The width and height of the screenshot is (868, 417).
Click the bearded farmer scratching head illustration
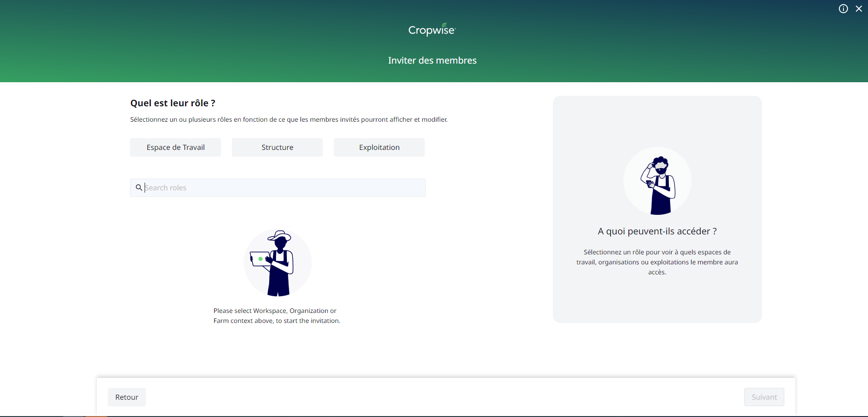pos(657,181)
